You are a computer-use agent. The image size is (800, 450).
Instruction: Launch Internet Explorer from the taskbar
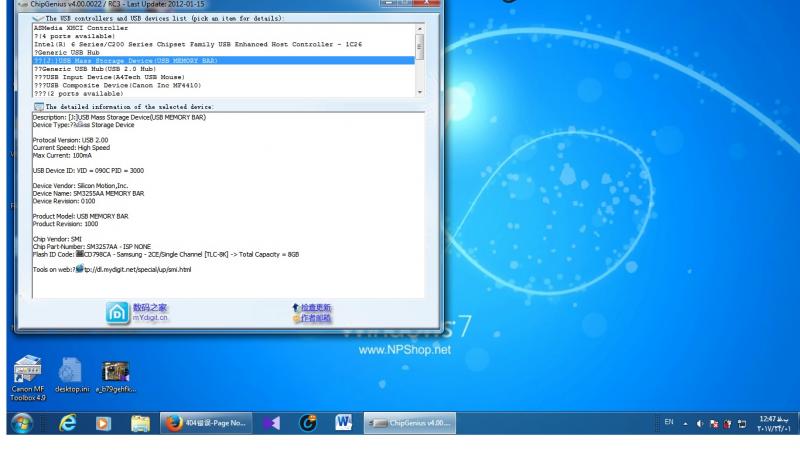click(x=67, y=423)
